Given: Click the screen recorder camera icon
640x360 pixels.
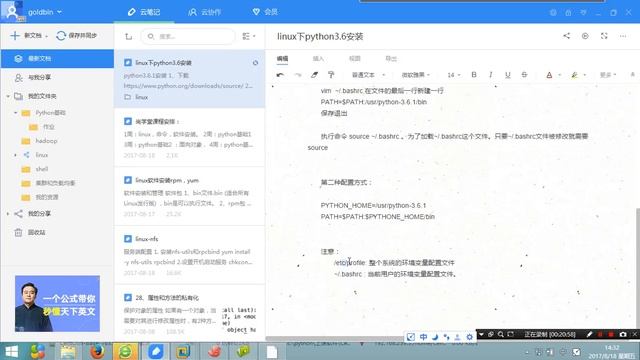Looking at the screenshot, I should 623,334.
